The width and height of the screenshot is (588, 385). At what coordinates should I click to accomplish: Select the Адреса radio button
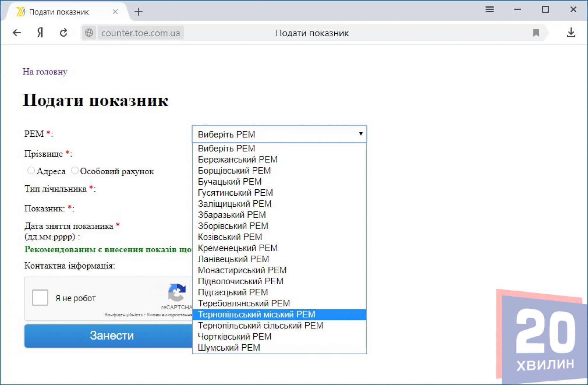[31, 171]
